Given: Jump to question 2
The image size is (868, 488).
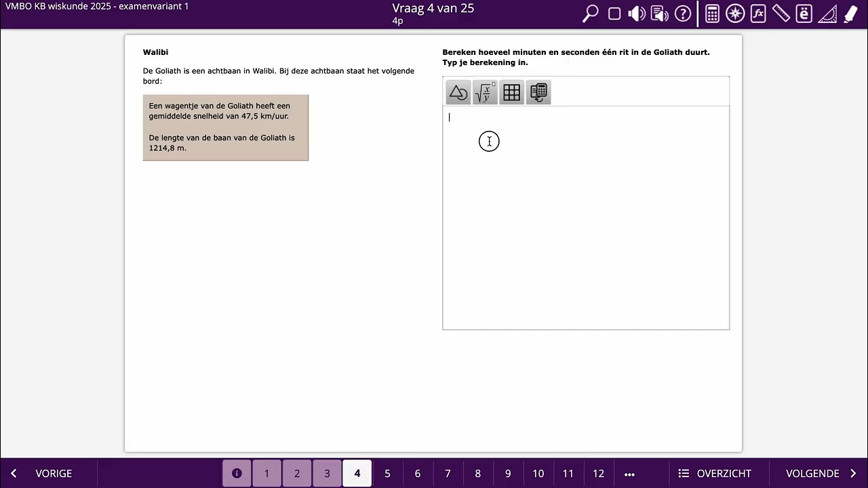Looking at the screenshot, I should point(296,474).
